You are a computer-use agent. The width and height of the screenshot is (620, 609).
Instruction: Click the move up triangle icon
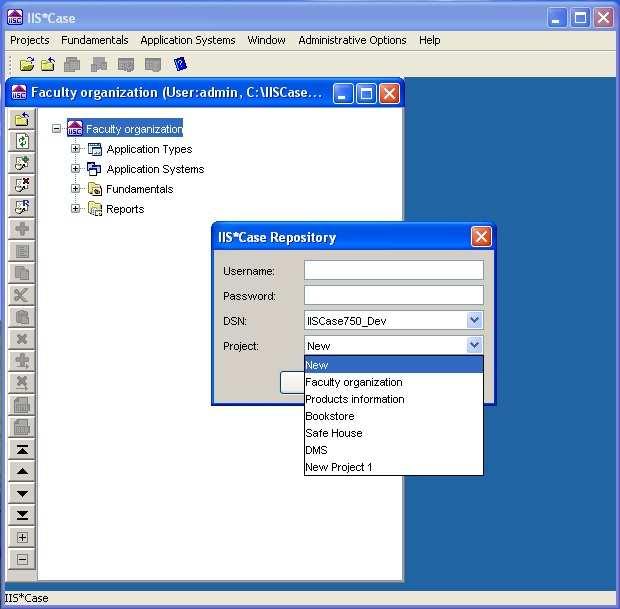pyautogui.click(x=22, y=471)
